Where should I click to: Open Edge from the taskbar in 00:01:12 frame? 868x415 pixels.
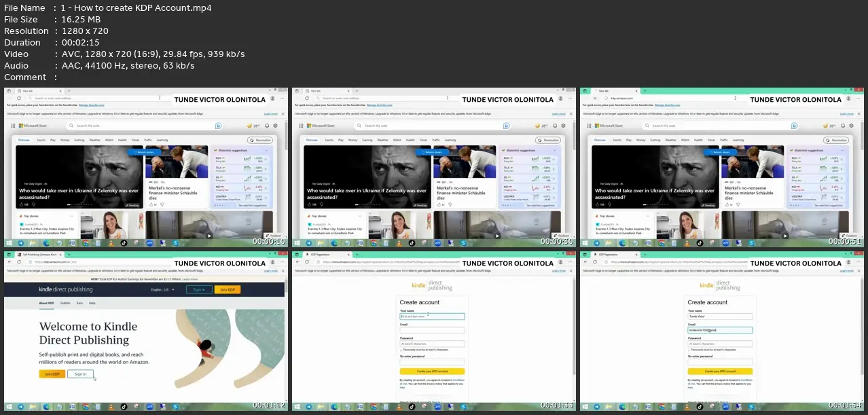[x=46, y=406]
